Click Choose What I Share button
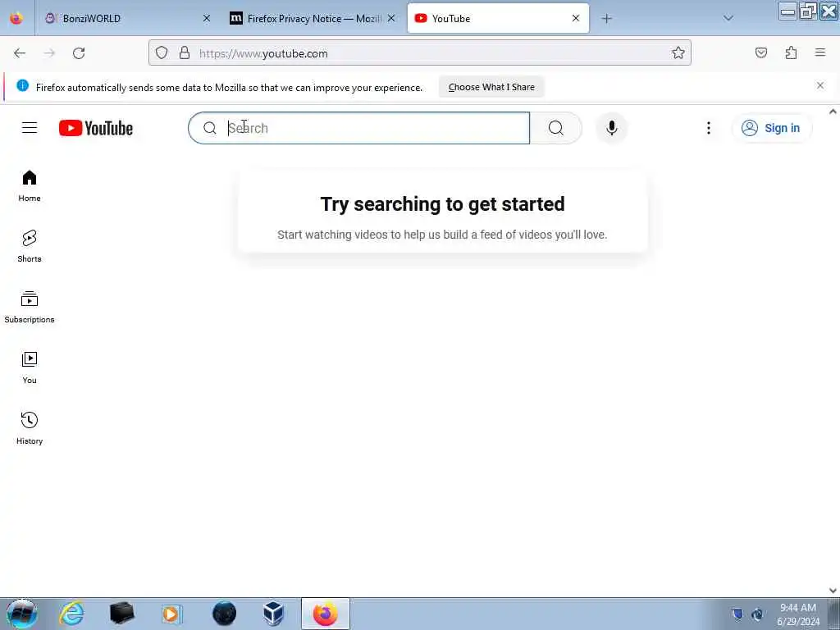This screenshot has height=630, width=840. click(491, 87)
